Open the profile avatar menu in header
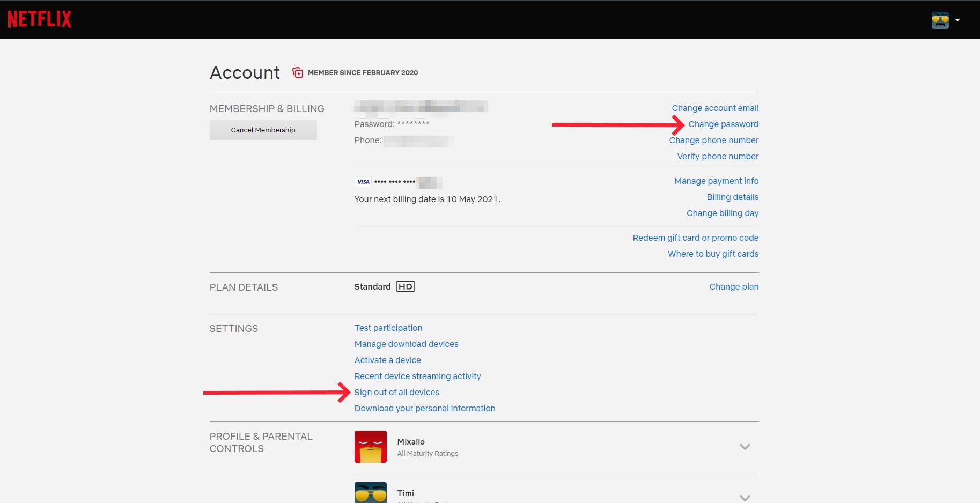 (x=940, y=20)
